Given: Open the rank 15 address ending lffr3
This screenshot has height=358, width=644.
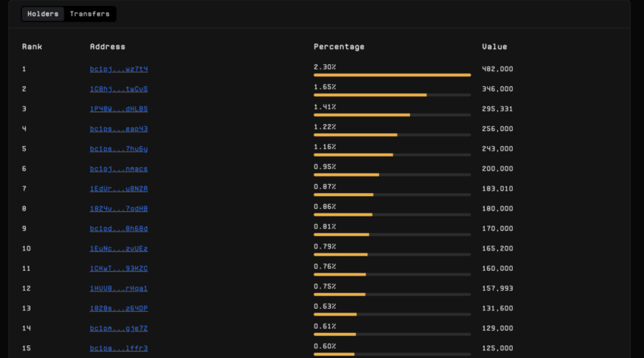Looking at the screenshot, I should point(119,348).
